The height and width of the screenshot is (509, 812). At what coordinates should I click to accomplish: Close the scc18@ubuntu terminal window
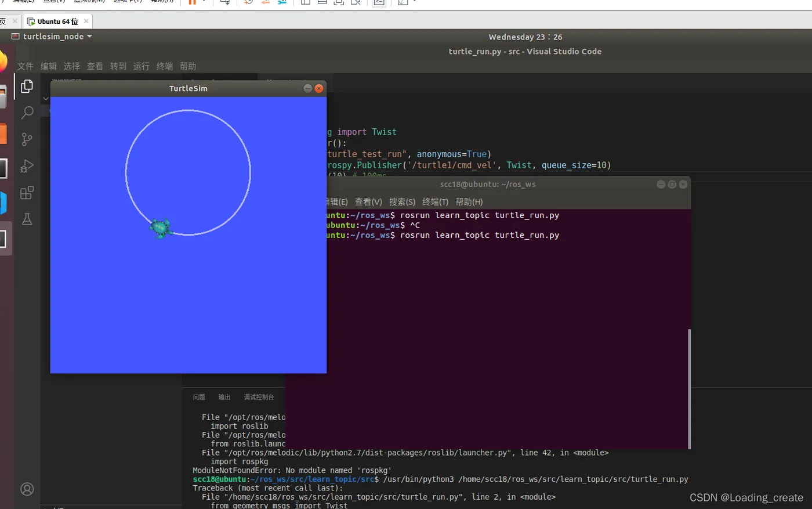click(683, 184)
